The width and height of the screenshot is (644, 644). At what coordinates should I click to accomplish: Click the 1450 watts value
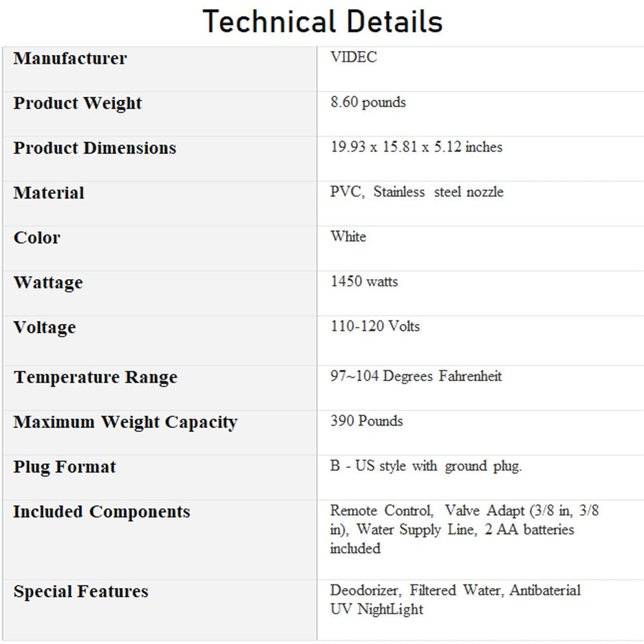click(364, 281)
